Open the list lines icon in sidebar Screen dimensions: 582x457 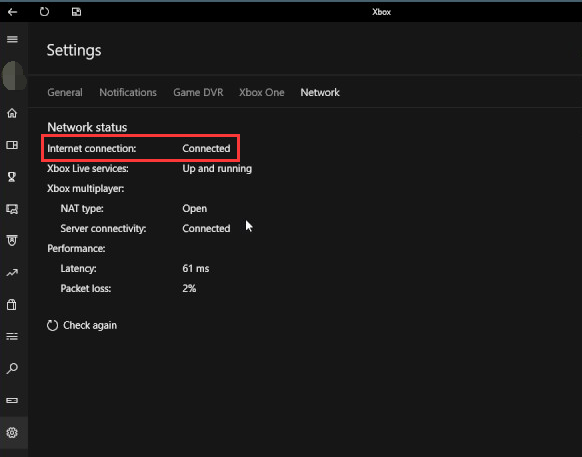[x=12, y=336]
